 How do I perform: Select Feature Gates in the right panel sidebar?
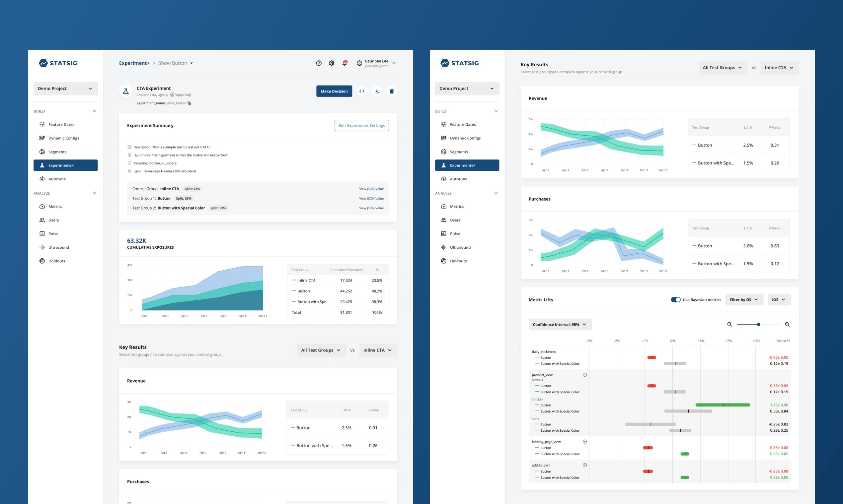tap(467, 125)
